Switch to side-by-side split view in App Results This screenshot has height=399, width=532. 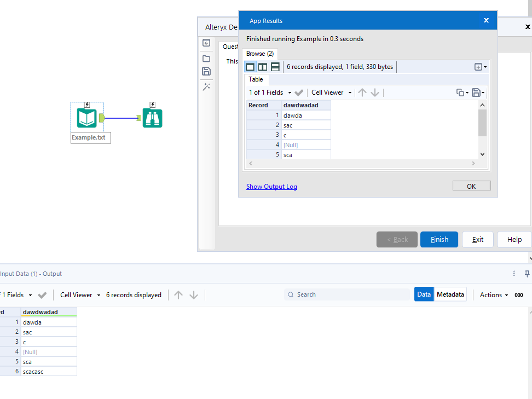(263, 67)
